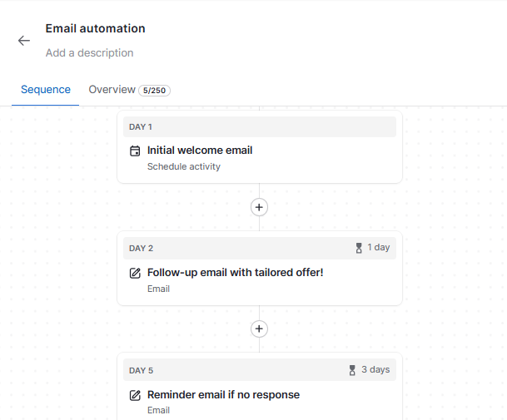Add a description to the sequence
The width and height of the screenshot is (507, 420).
pos(89,53)
